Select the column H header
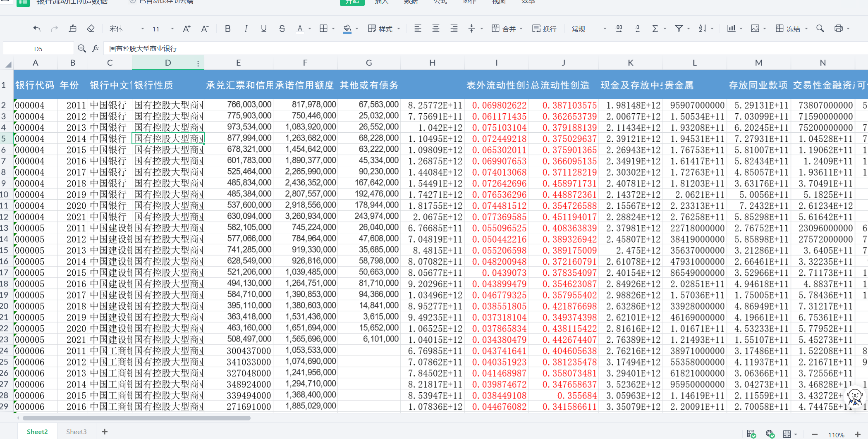868x439 pixels. tap(432, 63)
